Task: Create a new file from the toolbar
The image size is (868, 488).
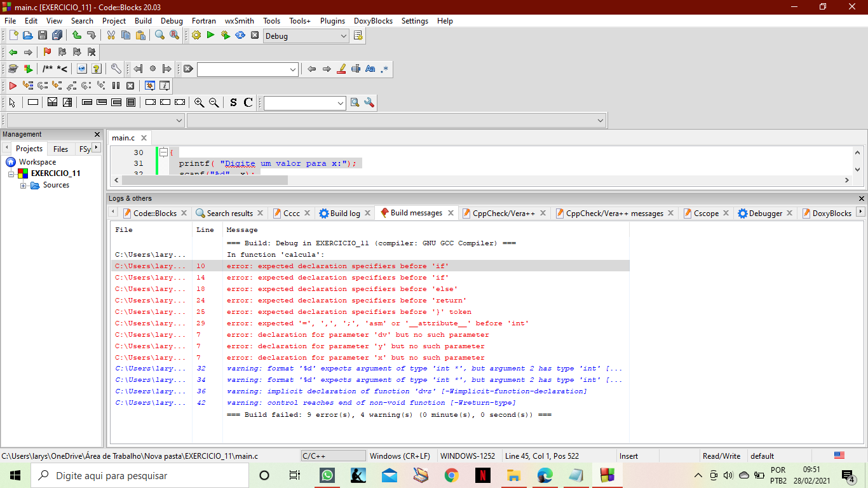Action: (13, 36)
